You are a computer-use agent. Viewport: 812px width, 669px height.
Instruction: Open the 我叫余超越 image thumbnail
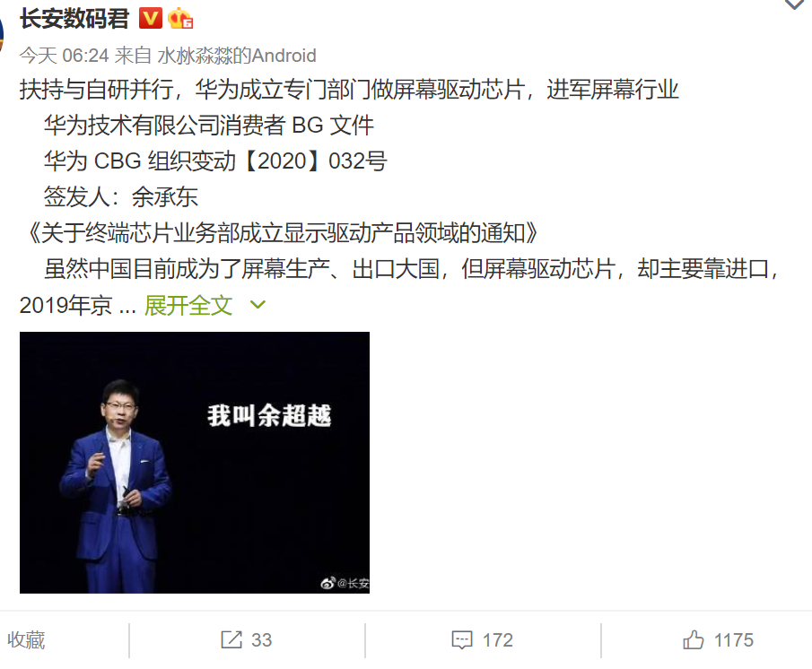pyautogui.click(x=195, y=463)
